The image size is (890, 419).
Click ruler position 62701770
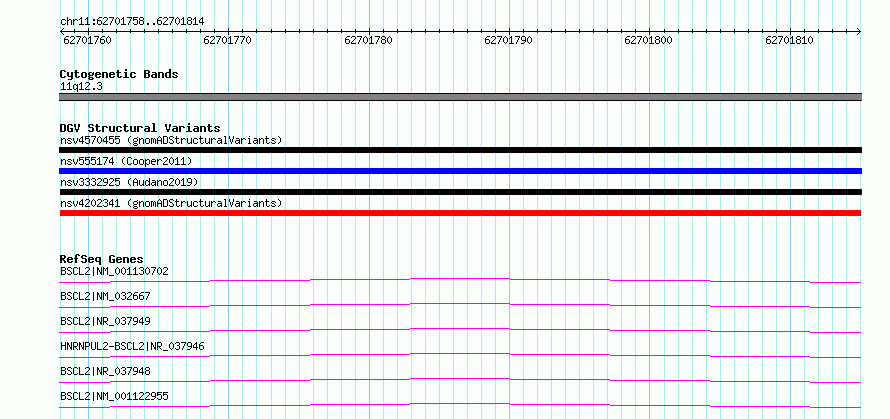(227, 40)
